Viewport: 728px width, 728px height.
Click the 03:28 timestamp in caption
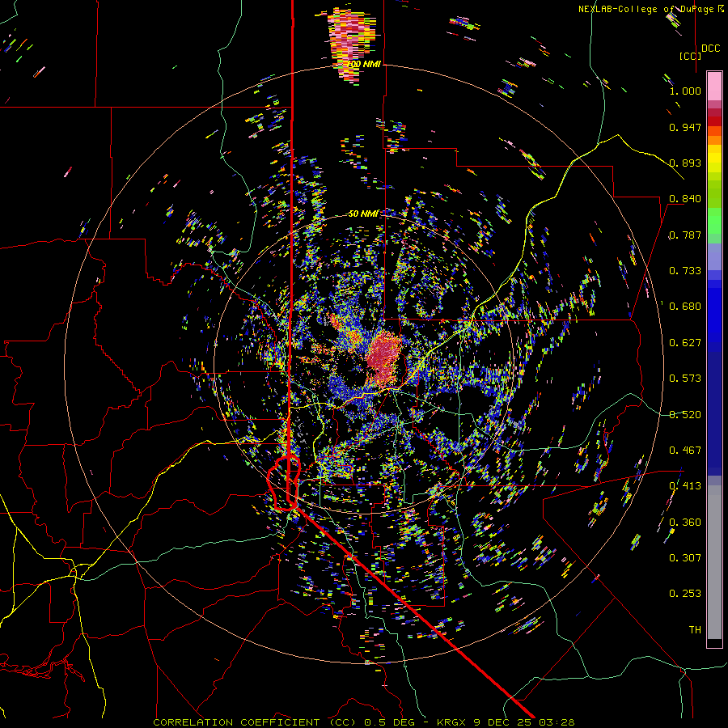(x=557, y=722)
